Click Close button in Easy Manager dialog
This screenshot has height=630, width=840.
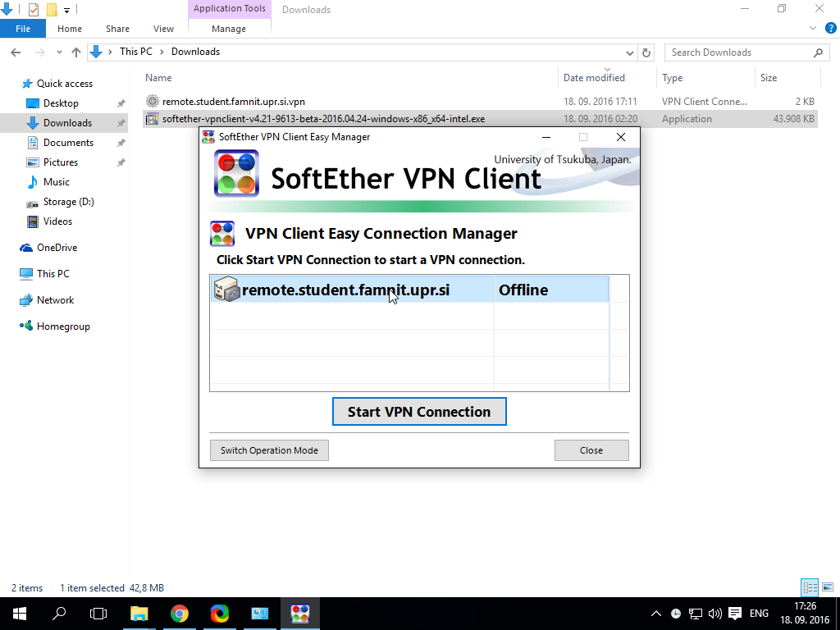pos(591,450)
